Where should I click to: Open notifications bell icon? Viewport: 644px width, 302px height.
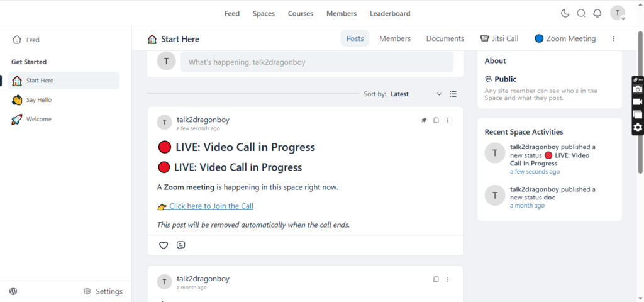(x=597, y=13)
